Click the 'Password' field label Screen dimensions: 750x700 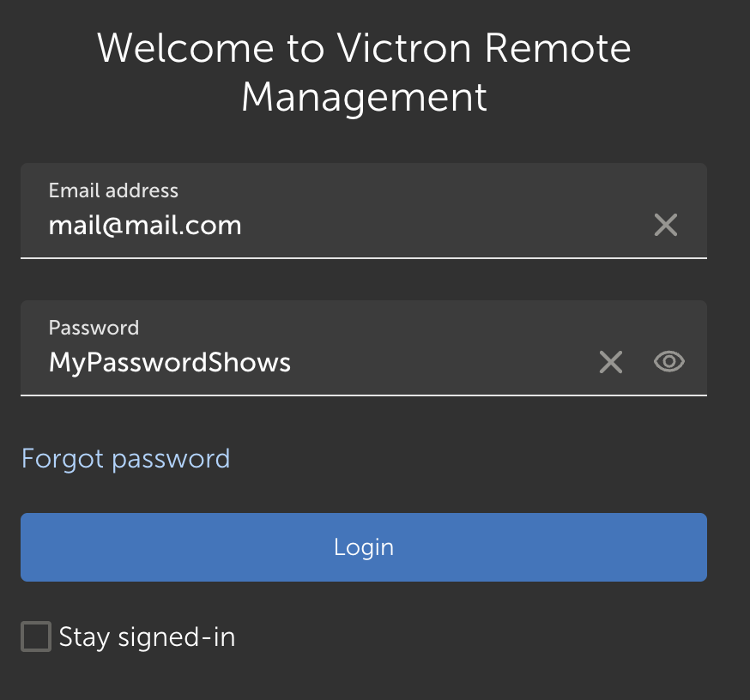[94, 328]
